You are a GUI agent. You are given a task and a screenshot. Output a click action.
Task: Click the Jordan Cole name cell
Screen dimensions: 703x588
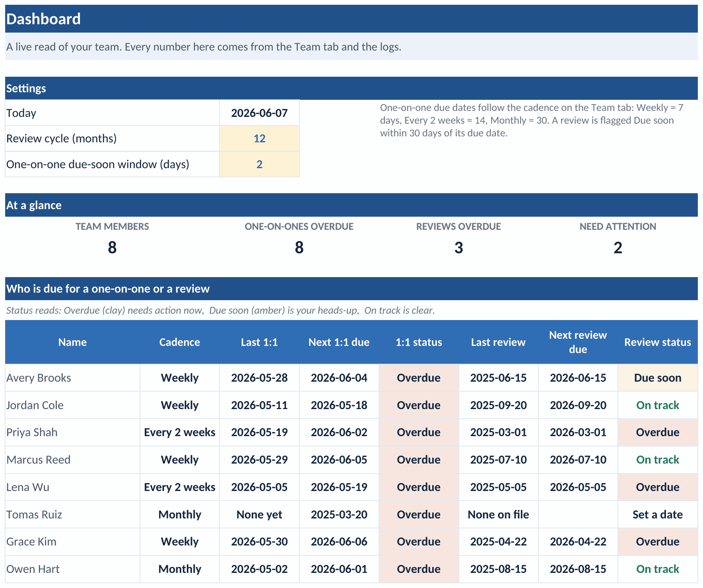pyautogui.click(x=72, y=405)
